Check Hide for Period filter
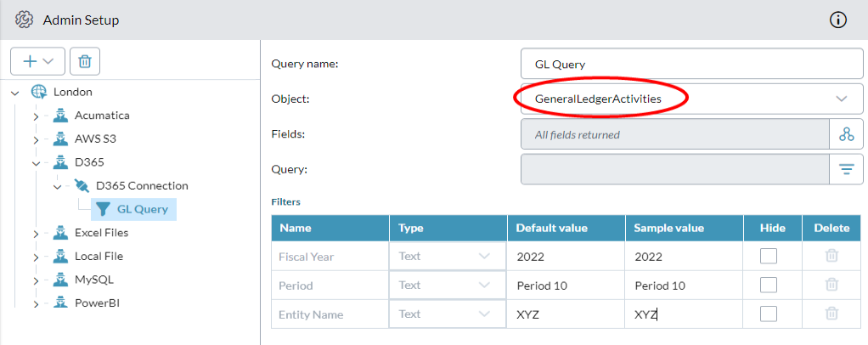Image resolution: width=868 pixels, height=345 pixels. (769, 285)
